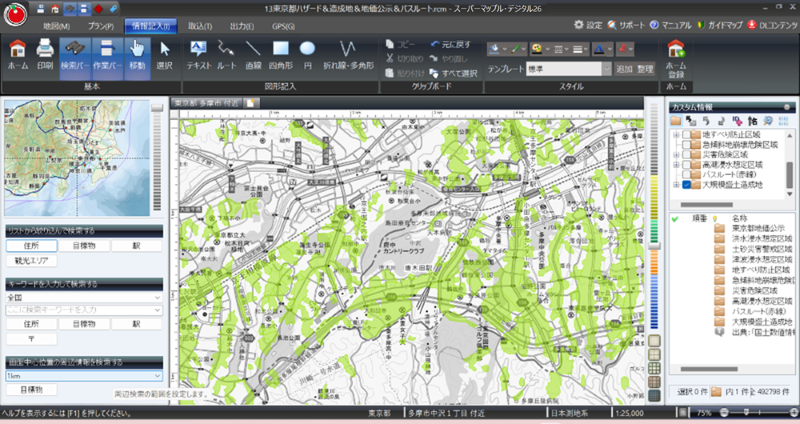The width and height of the screenshot is (800, 424).
Task: Click the 追加 template button
Action: (x=624, y=69)
